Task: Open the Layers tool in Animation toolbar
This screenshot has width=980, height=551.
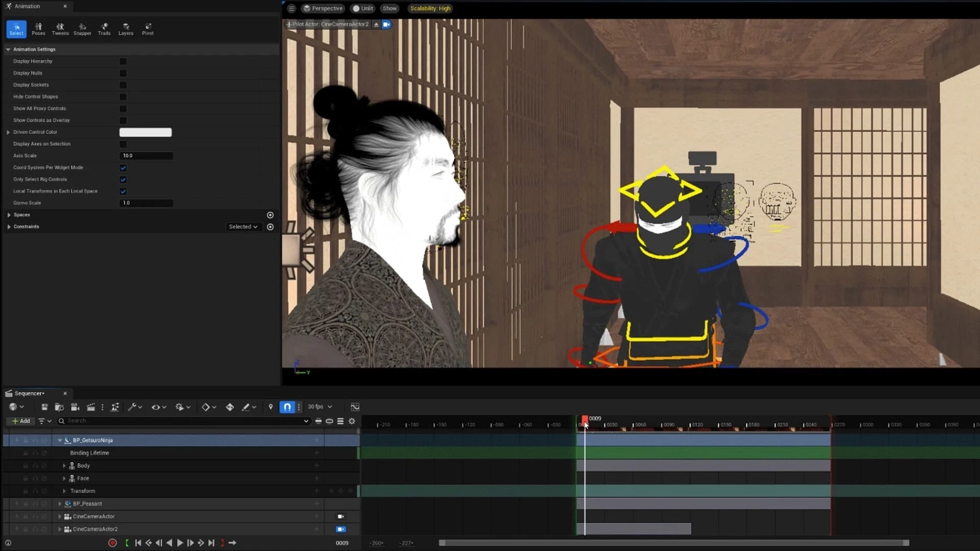Action: 126,28
